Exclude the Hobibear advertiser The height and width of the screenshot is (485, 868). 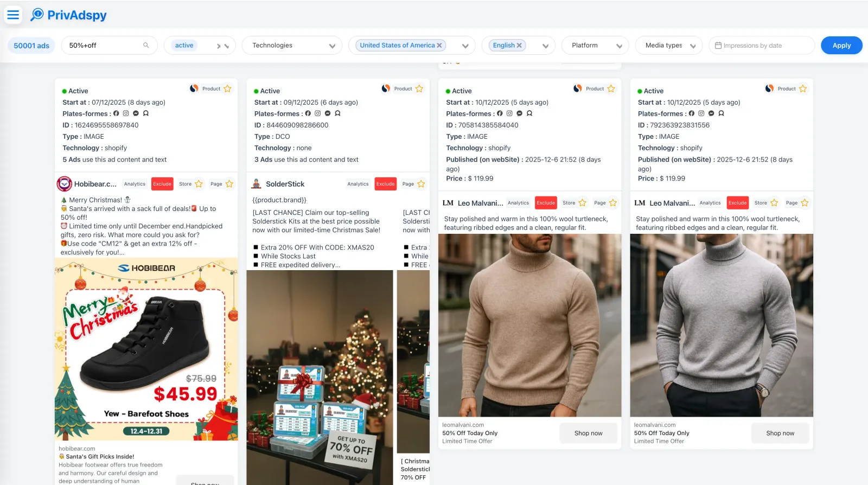coord(162,184)
